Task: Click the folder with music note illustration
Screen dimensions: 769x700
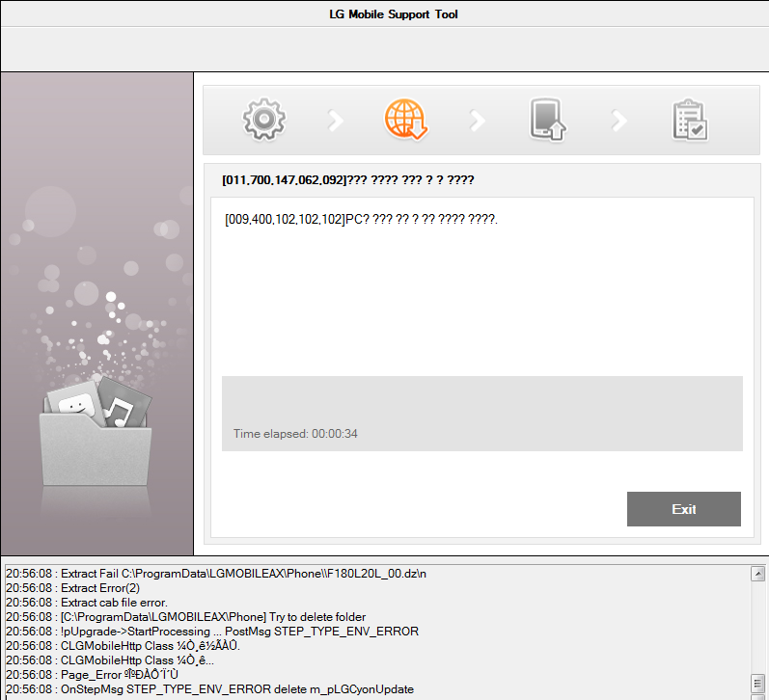Action: pos(96,431)
